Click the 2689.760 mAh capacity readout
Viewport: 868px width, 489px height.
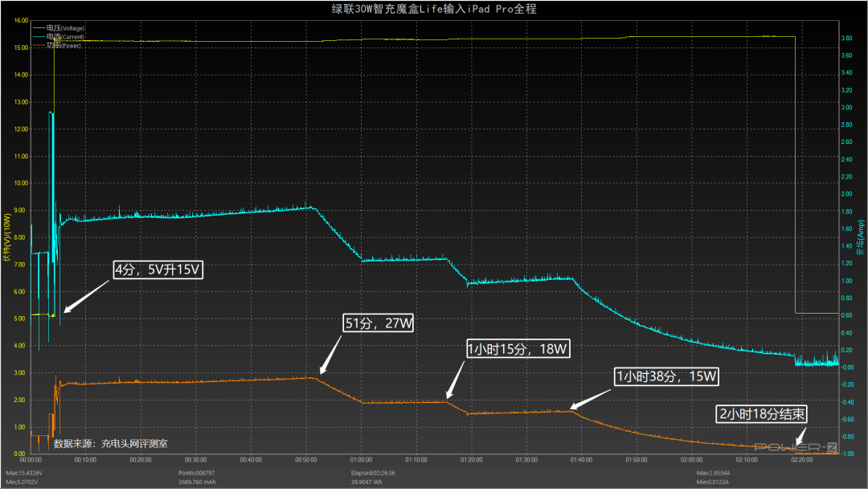click(197, 483)
